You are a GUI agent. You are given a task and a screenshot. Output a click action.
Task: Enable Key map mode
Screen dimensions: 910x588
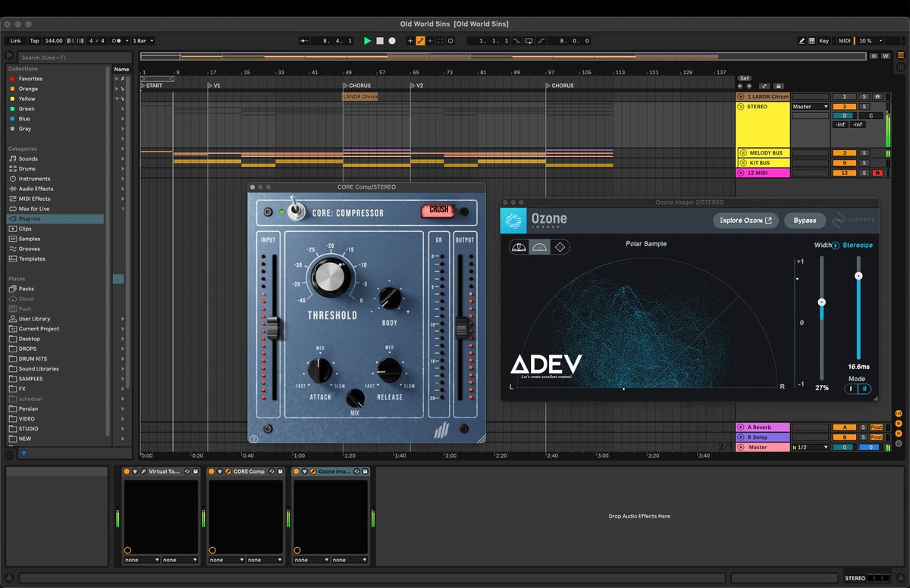pos(824,41)
